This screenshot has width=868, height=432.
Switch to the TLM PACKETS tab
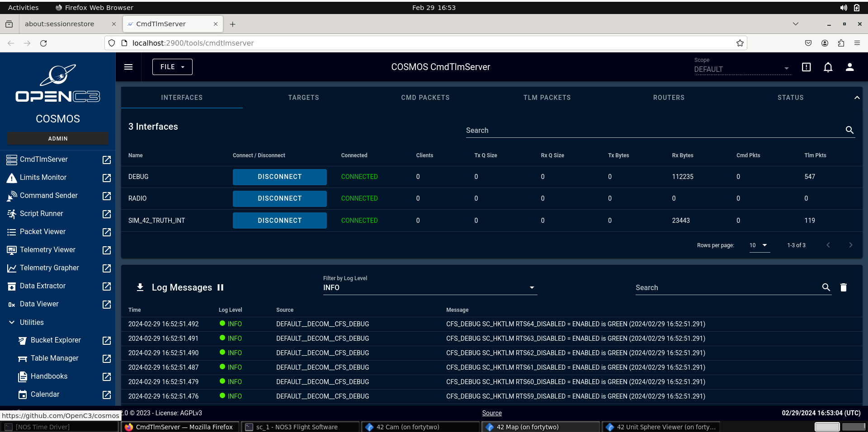pyautogui.click(x=547, y=98)
